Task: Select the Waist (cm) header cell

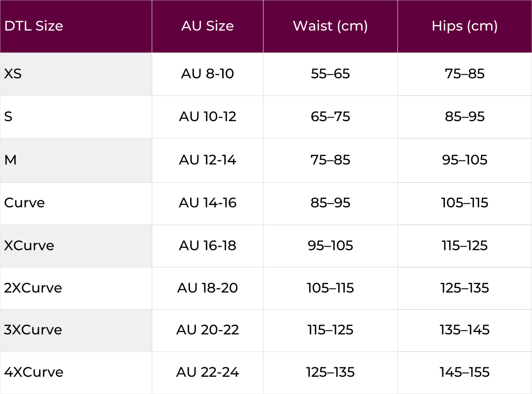Action: pyautogui.click(x=330, y=26)
